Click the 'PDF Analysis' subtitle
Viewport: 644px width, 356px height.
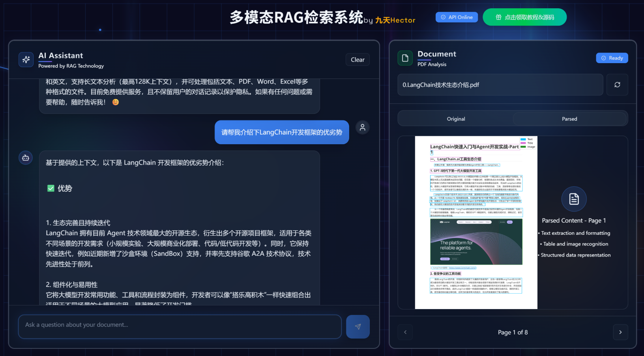pos(432,64)
